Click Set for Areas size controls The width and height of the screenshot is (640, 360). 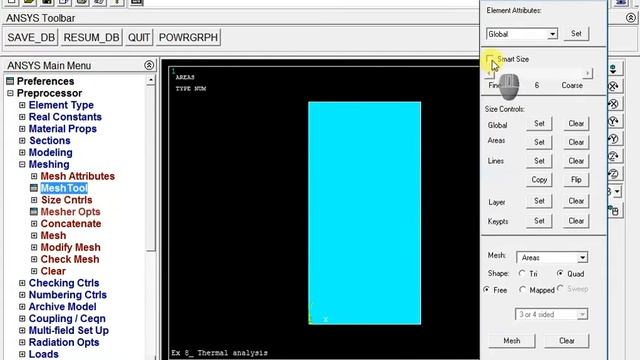click(539, 142)
